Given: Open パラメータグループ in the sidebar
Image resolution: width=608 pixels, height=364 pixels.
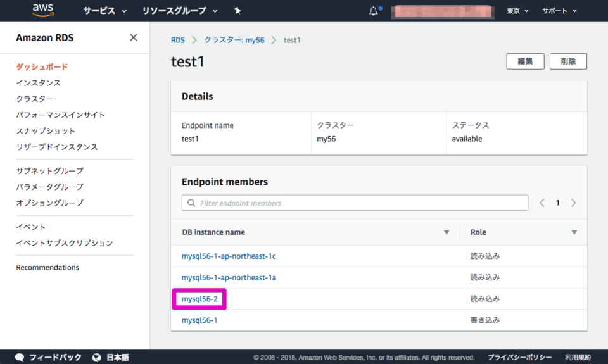Looking at the screenshot, I should tap(49, 187).
